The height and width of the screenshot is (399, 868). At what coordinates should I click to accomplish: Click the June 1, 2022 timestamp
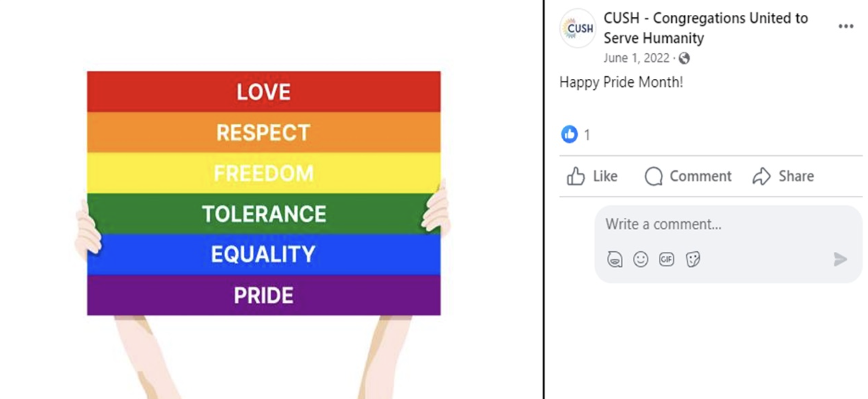[636, 58]
